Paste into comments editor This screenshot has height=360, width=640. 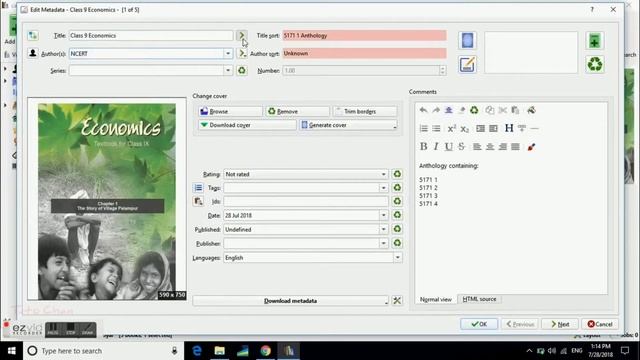pos(515,110)
